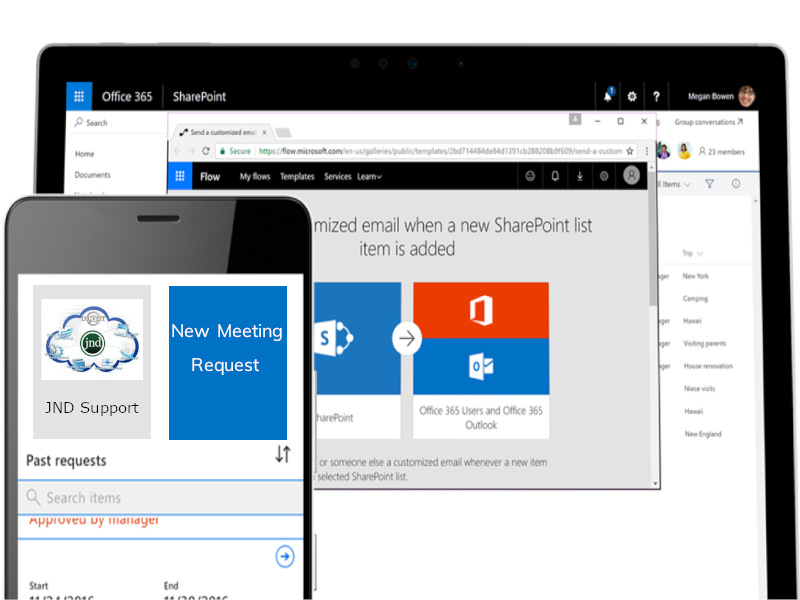Click the SharePoint title in the Office 365 header
This screenshot has height=600, width=800.
click(x=199, y=96)
